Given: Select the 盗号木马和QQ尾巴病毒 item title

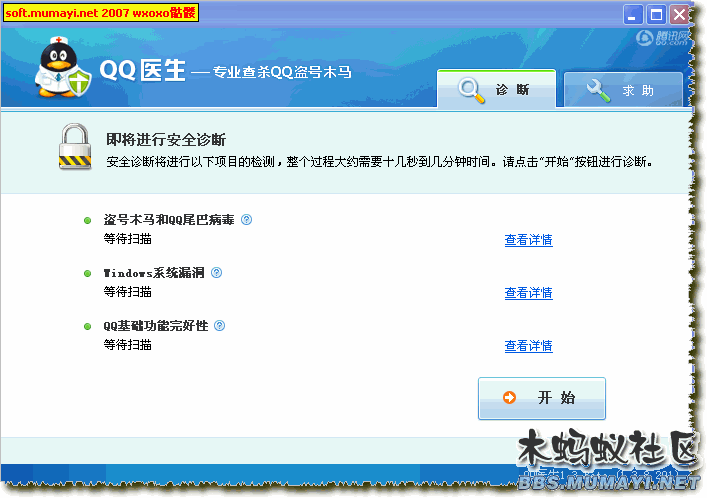Looking at the screenshot, I should 169,220.
